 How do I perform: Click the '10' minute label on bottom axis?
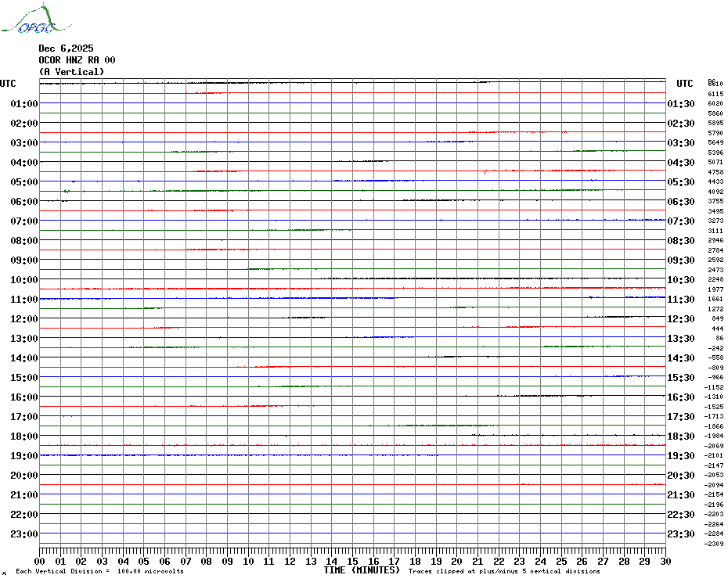coord(248,561)
